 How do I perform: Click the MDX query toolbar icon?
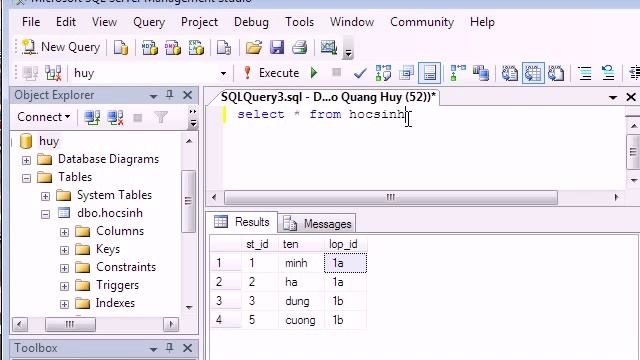(149, 47)
